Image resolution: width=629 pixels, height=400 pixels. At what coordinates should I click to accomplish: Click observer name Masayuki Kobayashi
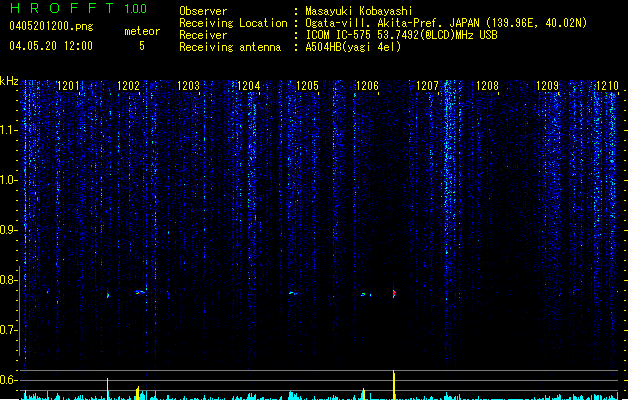point(359,11)
